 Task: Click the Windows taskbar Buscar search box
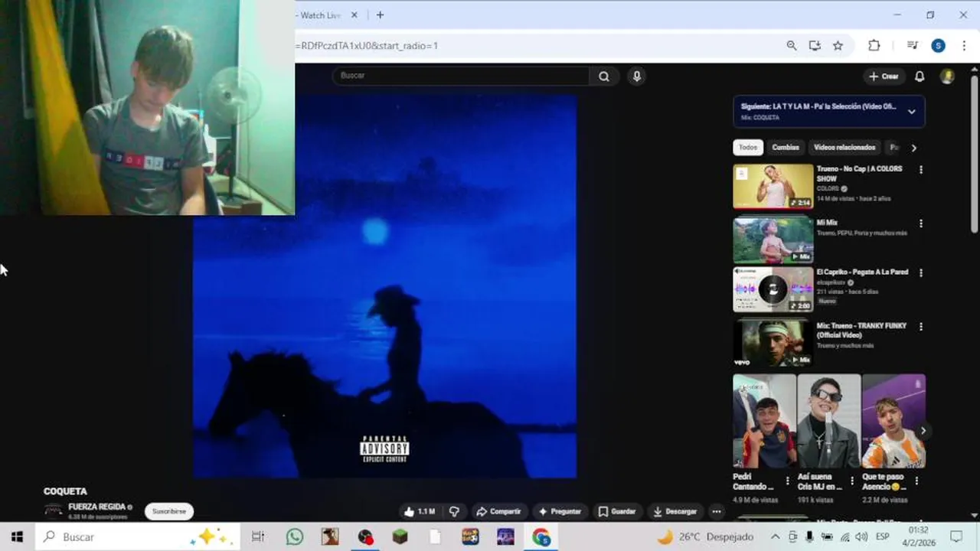(x=138, y=536)
